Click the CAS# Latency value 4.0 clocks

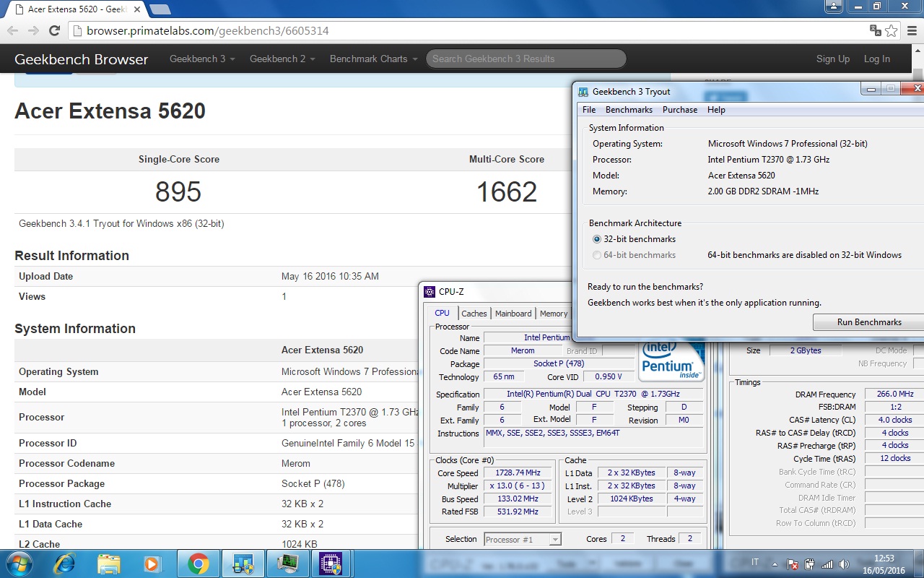click(x=894, y=420)
